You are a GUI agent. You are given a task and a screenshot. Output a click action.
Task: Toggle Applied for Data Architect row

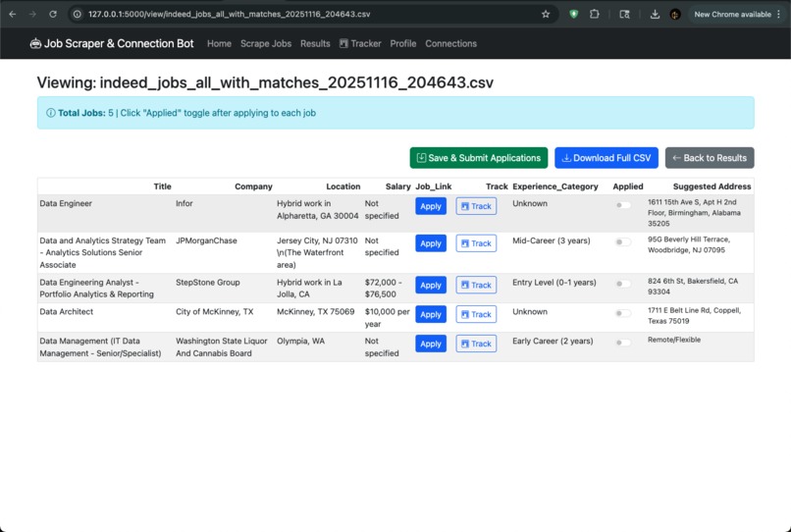pos(623,313)
